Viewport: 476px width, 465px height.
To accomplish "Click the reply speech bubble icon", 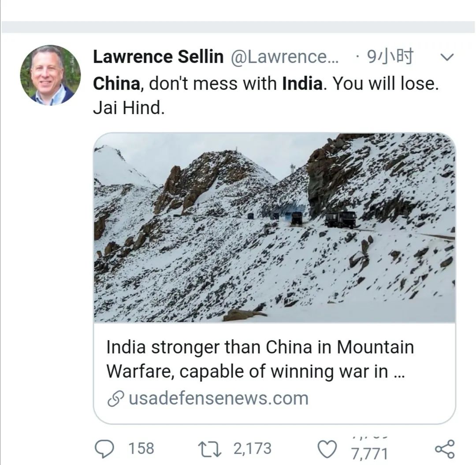I will tap(104, 448).
